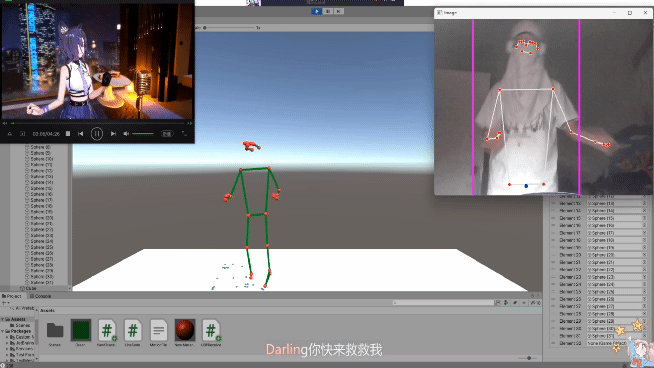Toggle the Unity editor Pause button
The image size is (654, 368).
[328, 11]
